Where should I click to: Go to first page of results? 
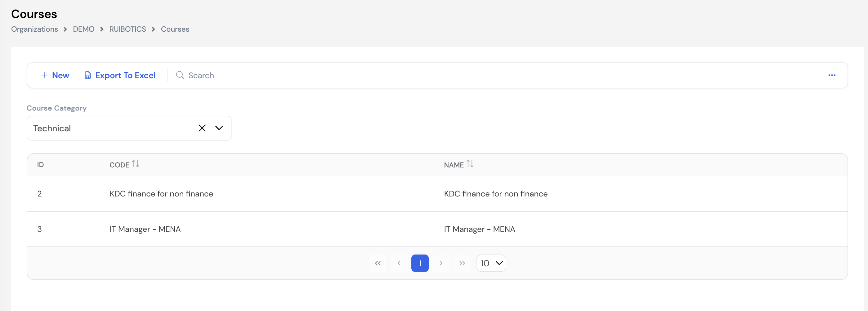pyautogui.click(x=378, y=263)
